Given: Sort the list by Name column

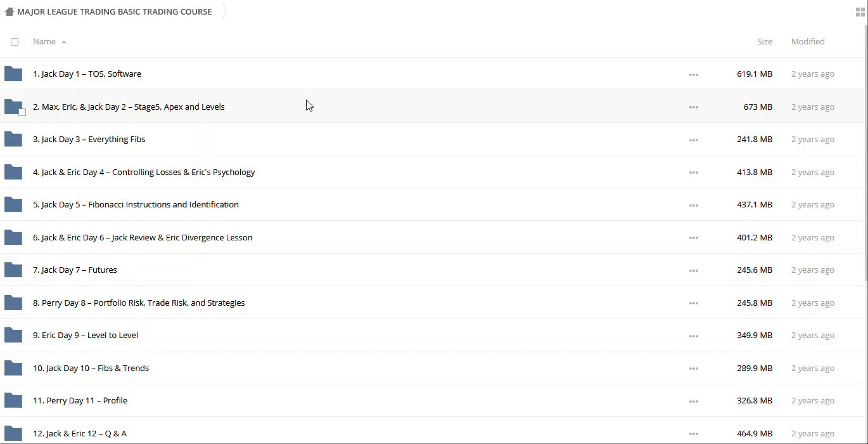Looking at the screenshot, I should [44, 42].
